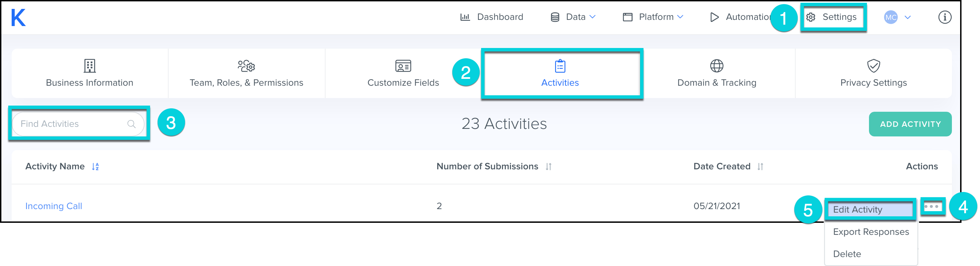The width and height of the screenshot is (980, 266).
Task: Expand the account chevron beside avatar
Action: coord(908,17)
